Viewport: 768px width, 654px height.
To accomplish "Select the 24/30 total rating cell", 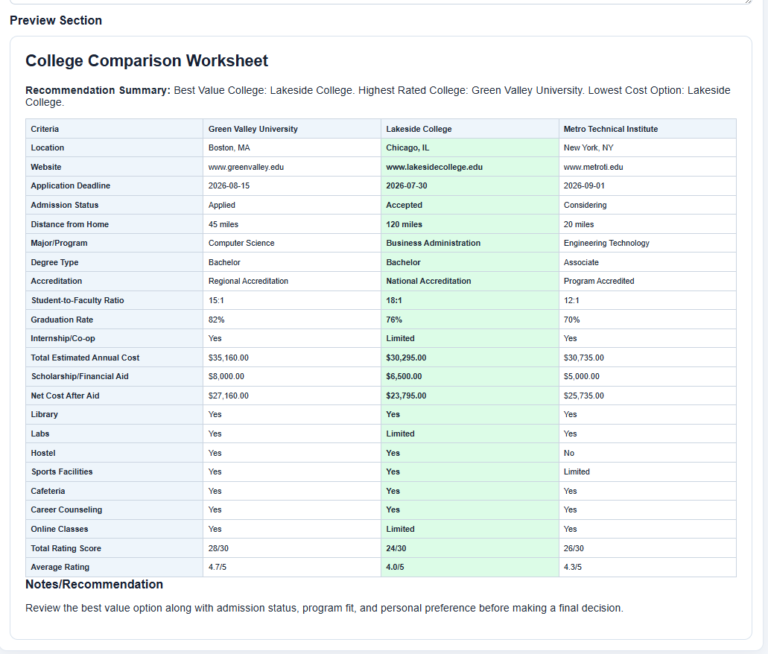I will 470,548.
